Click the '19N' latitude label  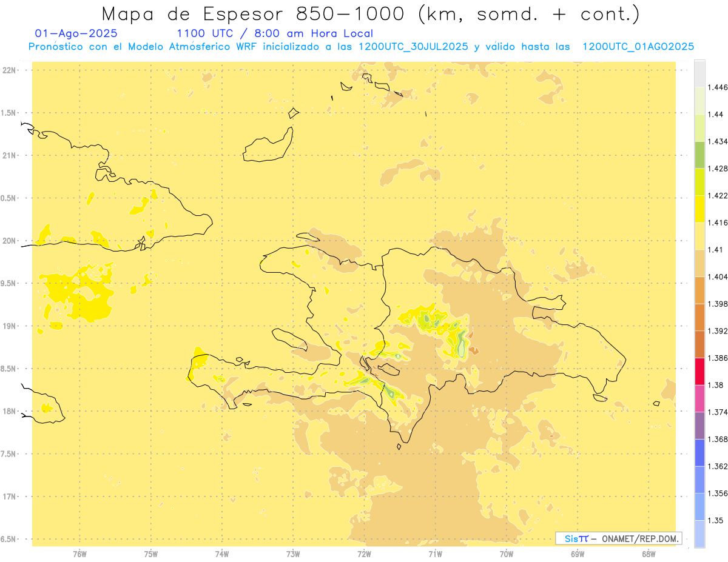(10, 326)
